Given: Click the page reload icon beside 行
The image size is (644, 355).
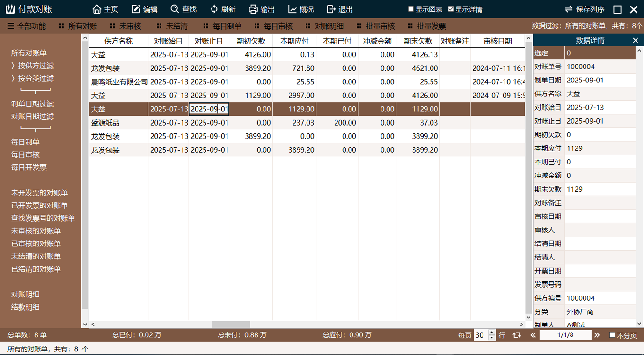Looking at the screenshot, I should [x=517, y=335].
